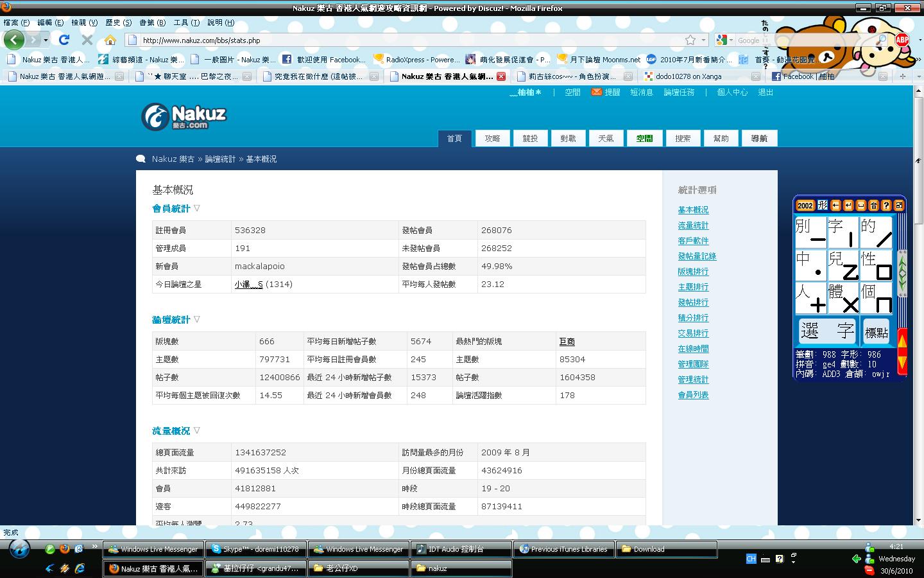The height and width of the screenshot is (578, 924).
Task: Go to the browser home page icon
Action: pyautogui.click(x=110, y=40)
